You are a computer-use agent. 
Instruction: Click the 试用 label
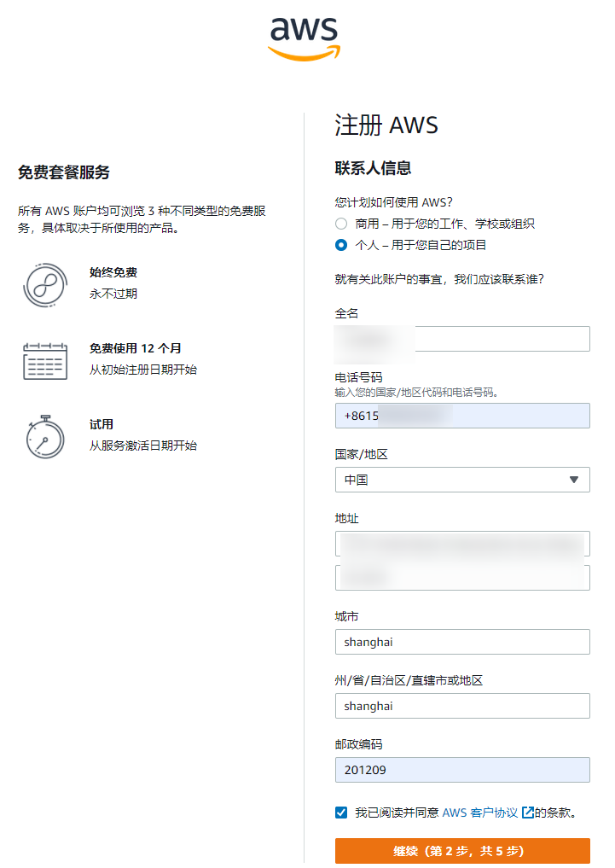[x=102, y=424]
